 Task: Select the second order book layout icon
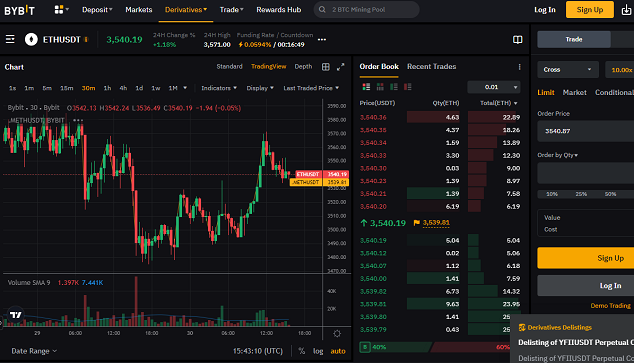(x=380, y=87)
